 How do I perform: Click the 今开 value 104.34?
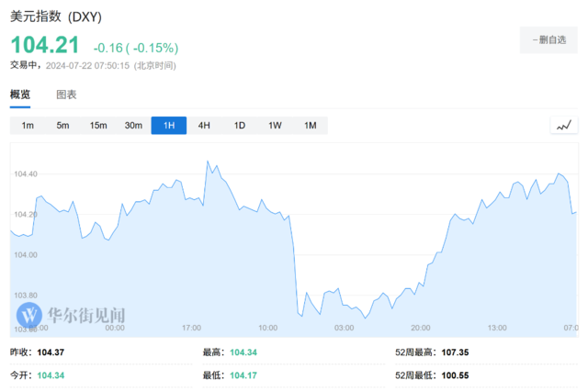[x=51, y=375]
